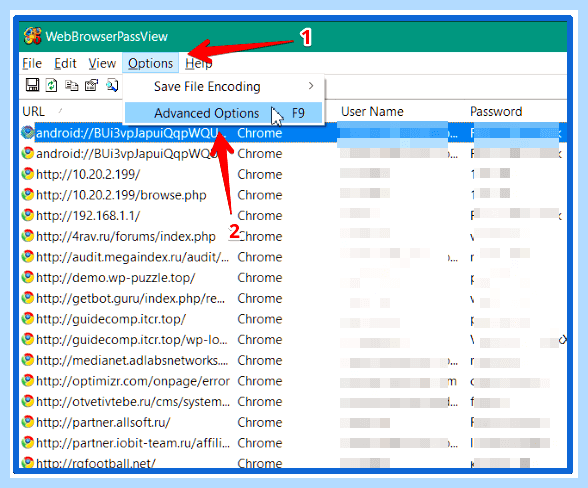The height and width of the screenshot is (488, 588).
Task: Click Chrome icon beside partner.allsoft.ru row
Action: 28,422
